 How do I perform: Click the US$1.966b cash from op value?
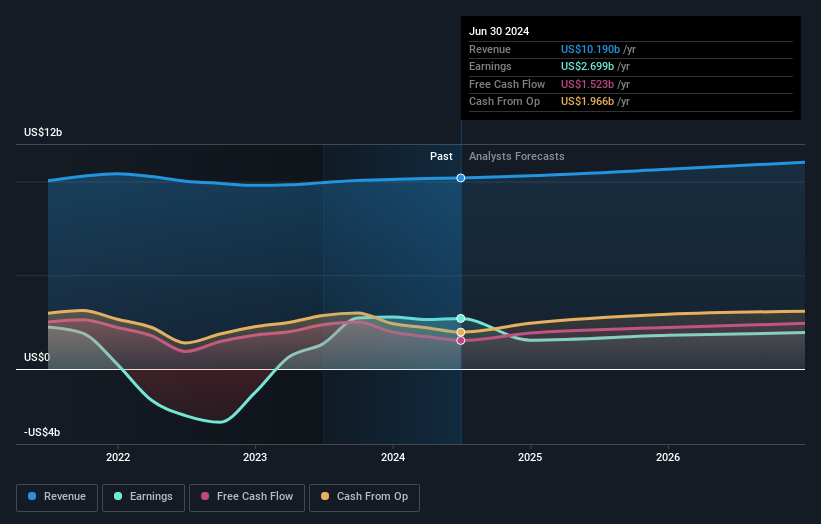click(x=587, y=102)
